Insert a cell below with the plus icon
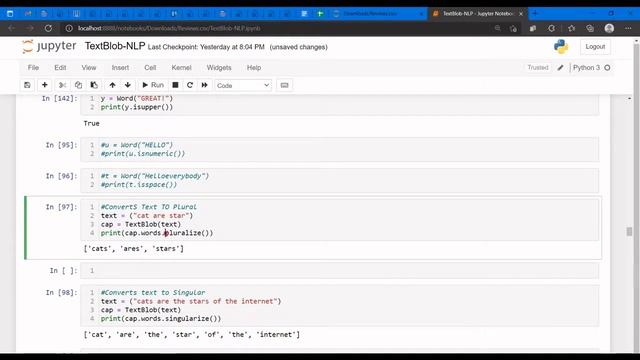 [x=44, y=85]
